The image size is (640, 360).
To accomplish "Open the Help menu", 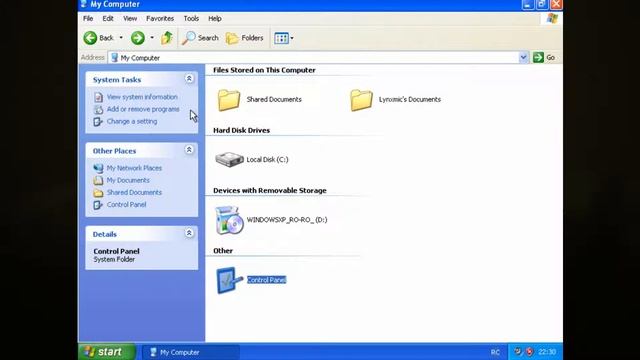I will [x=215, y=18].
